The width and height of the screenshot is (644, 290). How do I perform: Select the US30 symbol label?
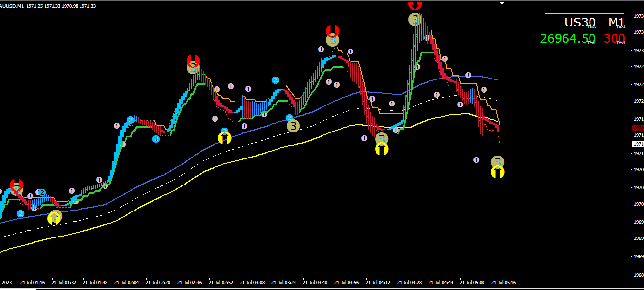580,22
